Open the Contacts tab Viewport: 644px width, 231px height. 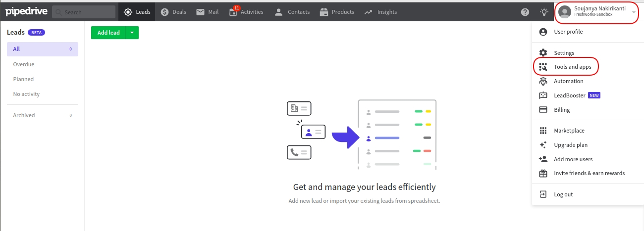click(292, 12)
